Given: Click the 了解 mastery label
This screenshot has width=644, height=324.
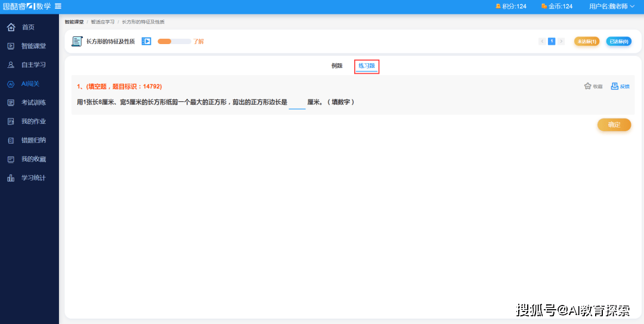Looking at the screenshot, I should pos(199,42).
